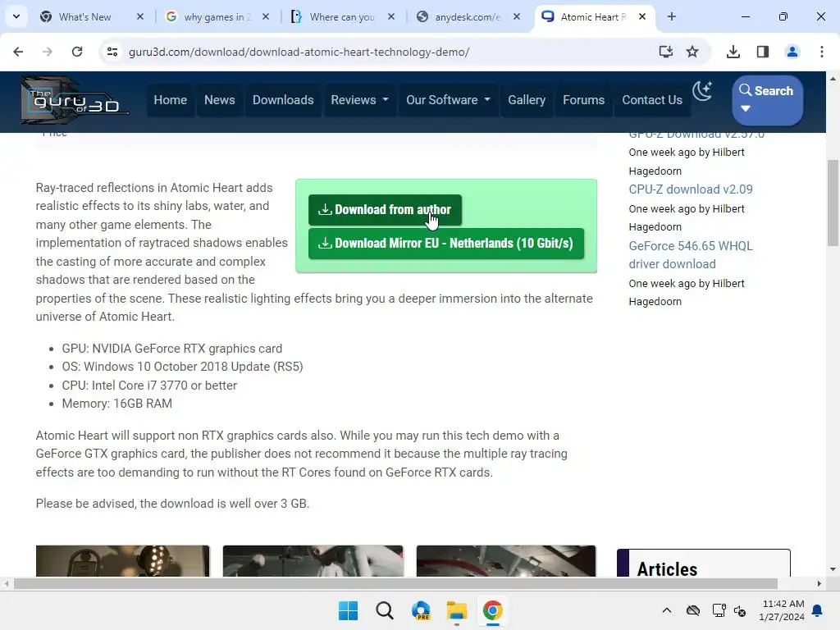Open Chrome downloads icon
The image size is (840, 630).
pos(733,52)
